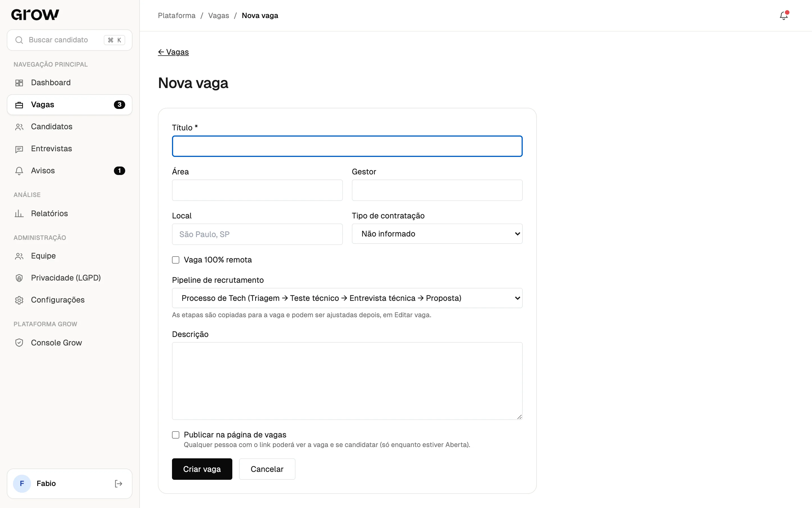Click the Criar vaga button
The width and height of the screenshot is (812, 508).
coord(202,469)
